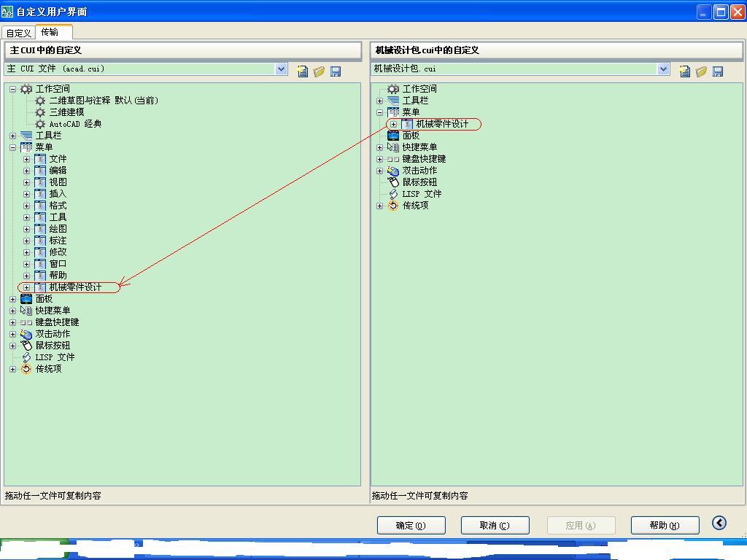Click 鼠标按钮 icon in right tree
The height and width of the screenshot is (560, 747).
(x=393, y=182)
